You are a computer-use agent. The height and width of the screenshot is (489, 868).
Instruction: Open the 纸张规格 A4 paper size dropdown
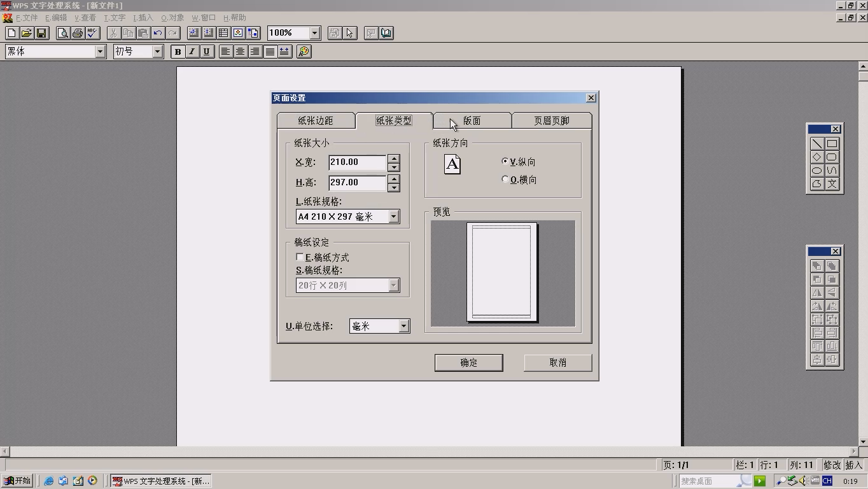coord(394,217)
